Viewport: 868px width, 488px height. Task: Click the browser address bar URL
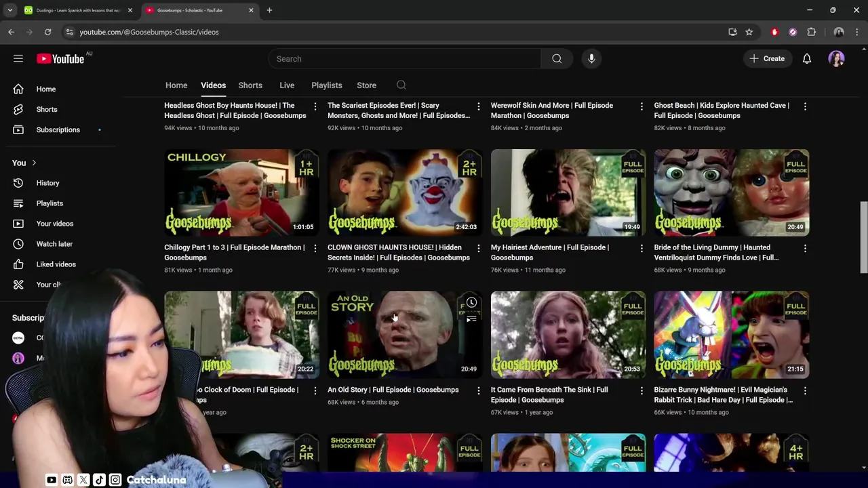(x=149, y=32)
